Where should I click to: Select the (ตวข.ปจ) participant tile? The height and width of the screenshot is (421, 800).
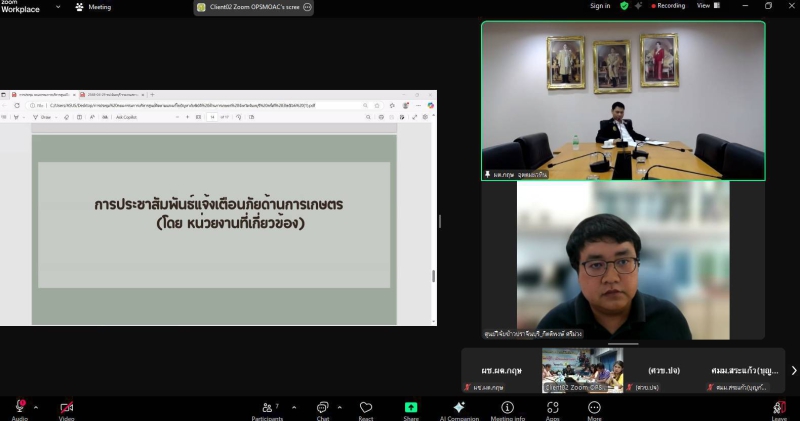click(664, 370)
